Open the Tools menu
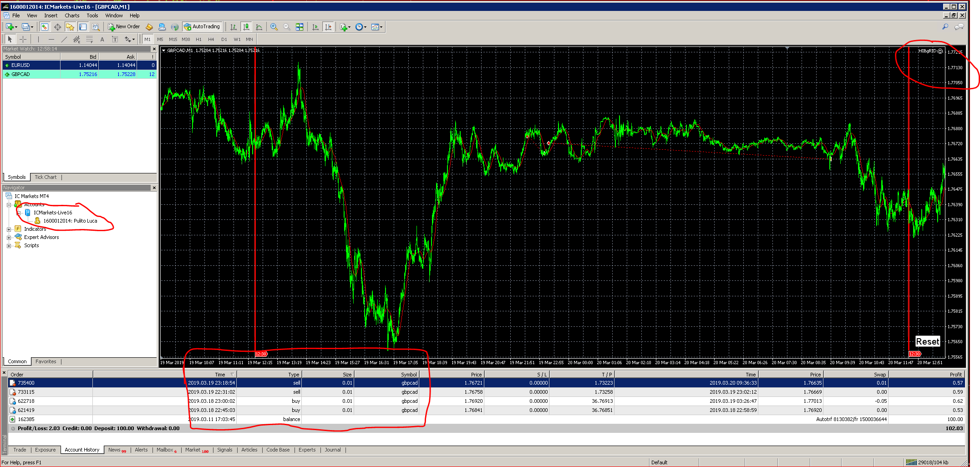The width and height of the screenshot is (980, 467). (92, 15)
